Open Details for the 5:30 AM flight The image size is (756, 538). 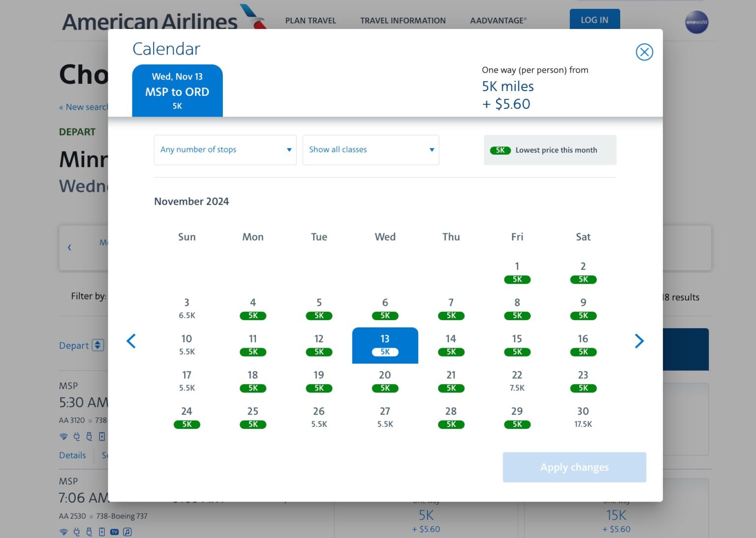[72, 455]
